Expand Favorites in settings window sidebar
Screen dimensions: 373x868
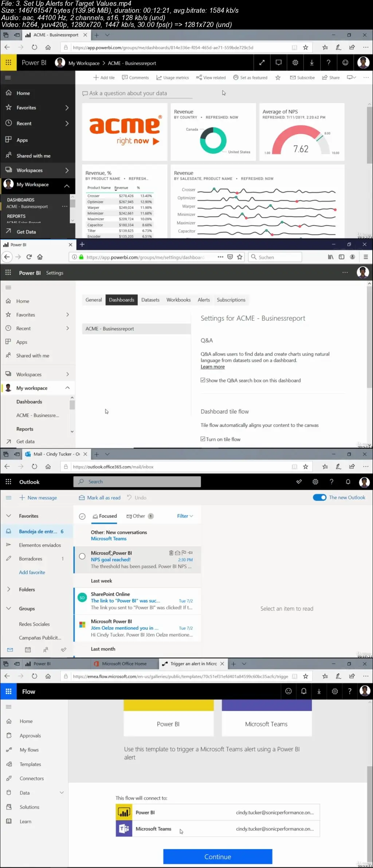[x=67, y=315]
